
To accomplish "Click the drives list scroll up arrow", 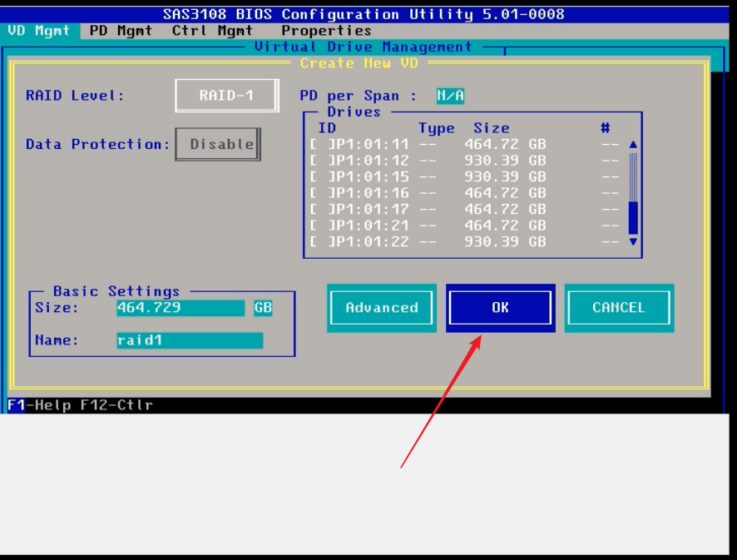I will click(633, 144).
